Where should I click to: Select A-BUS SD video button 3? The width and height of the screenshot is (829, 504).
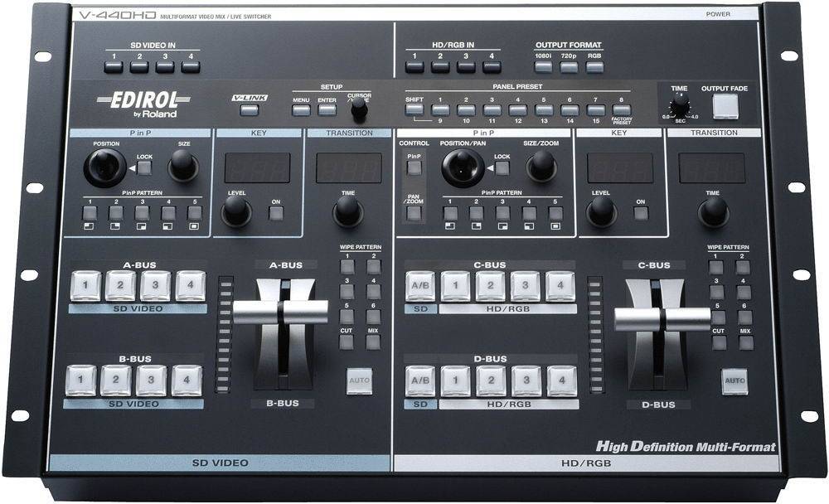[156, 286]
